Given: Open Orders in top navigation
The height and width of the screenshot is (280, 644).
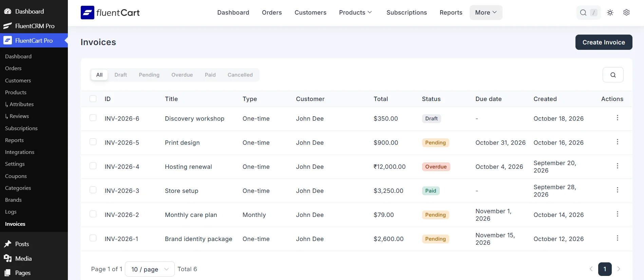Looking at the screenshot, I should pos(272,13).
